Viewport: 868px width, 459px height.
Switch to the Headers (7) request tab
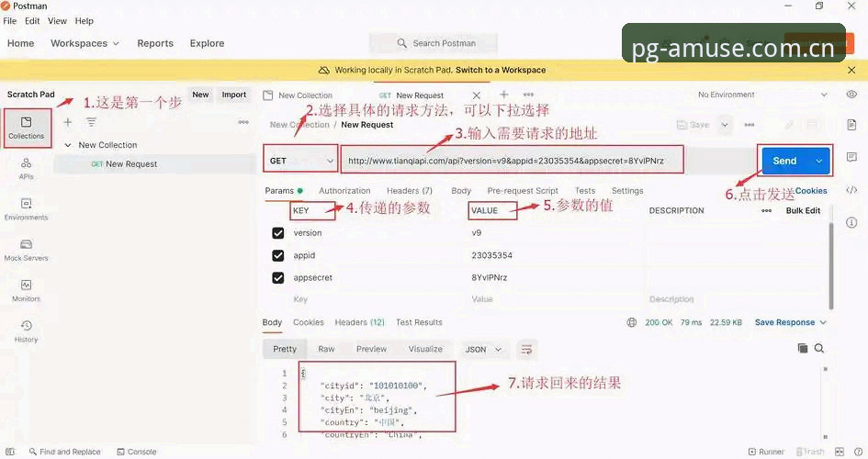pos(409,191)
